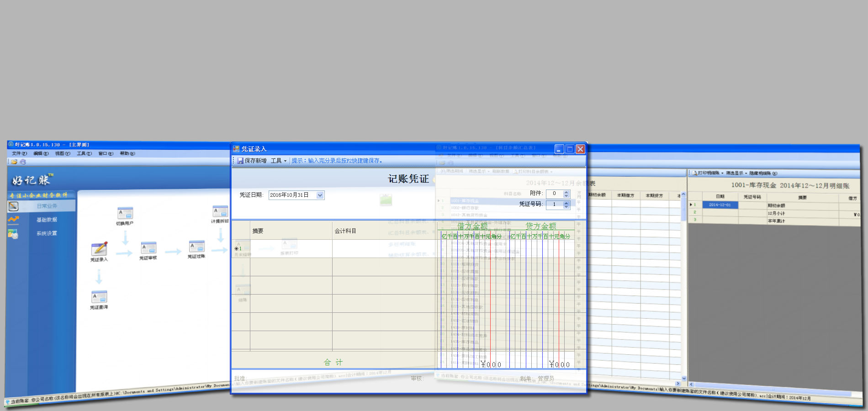Select 基础数据 in the left sidebar

pos(47,220)
